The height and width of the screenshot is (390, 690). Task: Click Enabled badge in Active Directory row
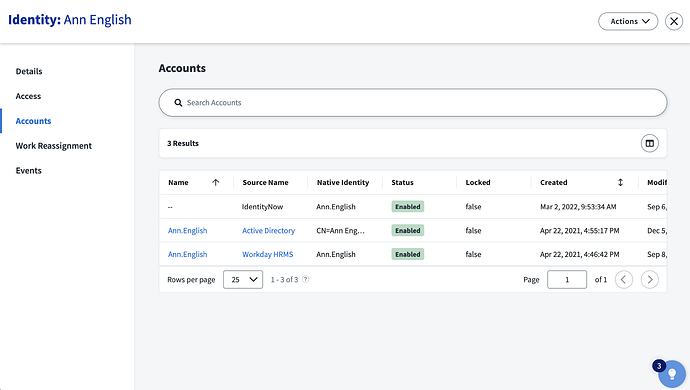[407, 231]
